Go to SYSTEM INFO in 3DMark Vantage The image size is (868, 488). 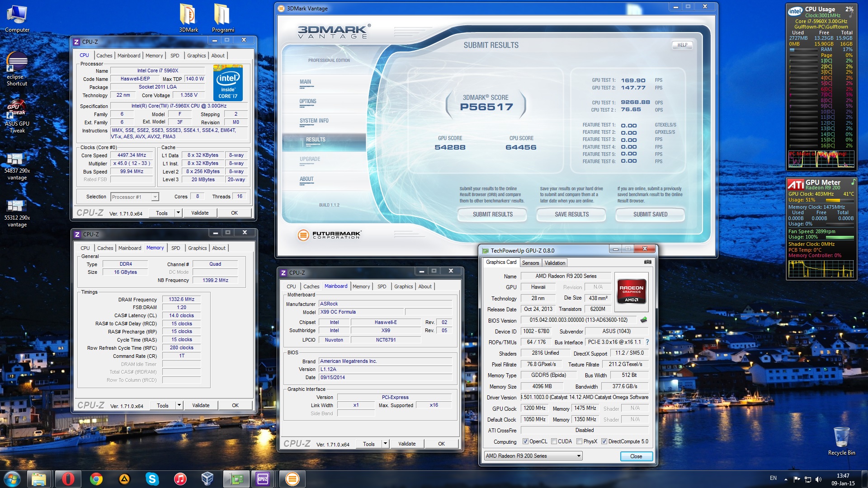coord(314,121)
